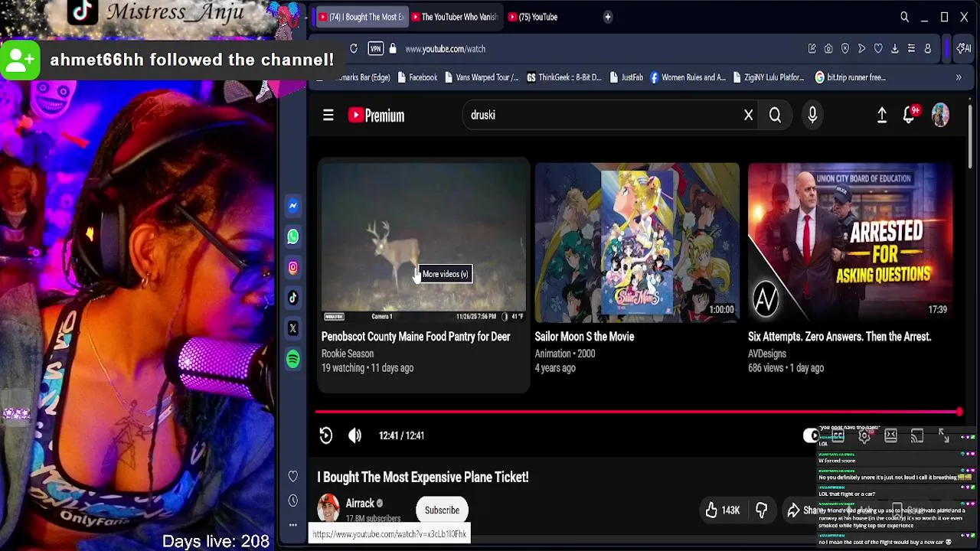Image resolution: width=980 pixels, height=551 pixels.
Task: Open the player settings gear
Action: pos(864,435)
